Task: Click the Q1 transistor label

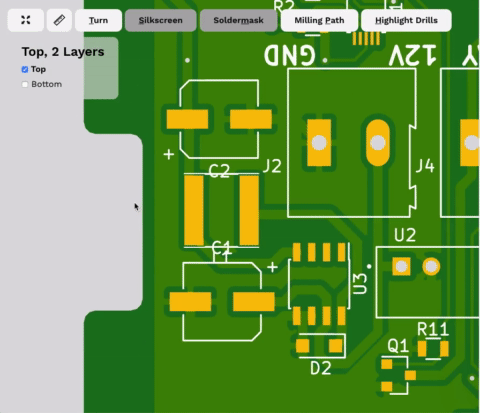Action: (398, 346)
